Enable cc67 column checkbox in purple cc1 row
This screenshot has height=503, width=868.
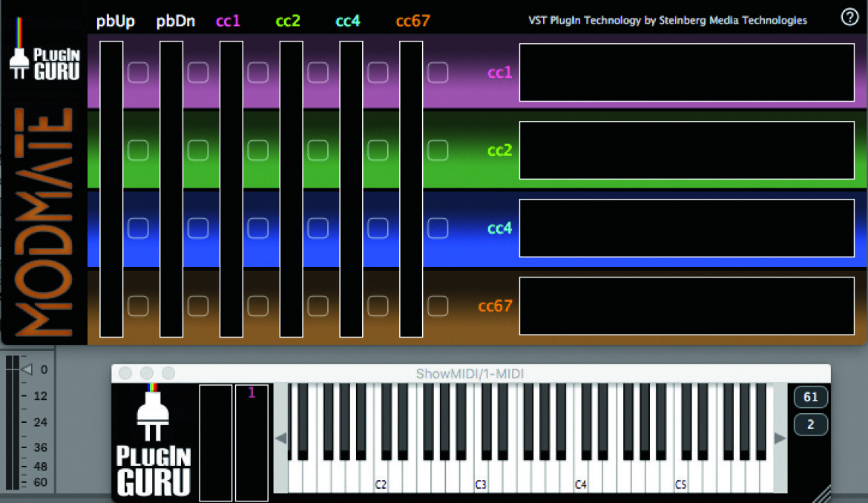pyautogui.click(x=438, y=73)
